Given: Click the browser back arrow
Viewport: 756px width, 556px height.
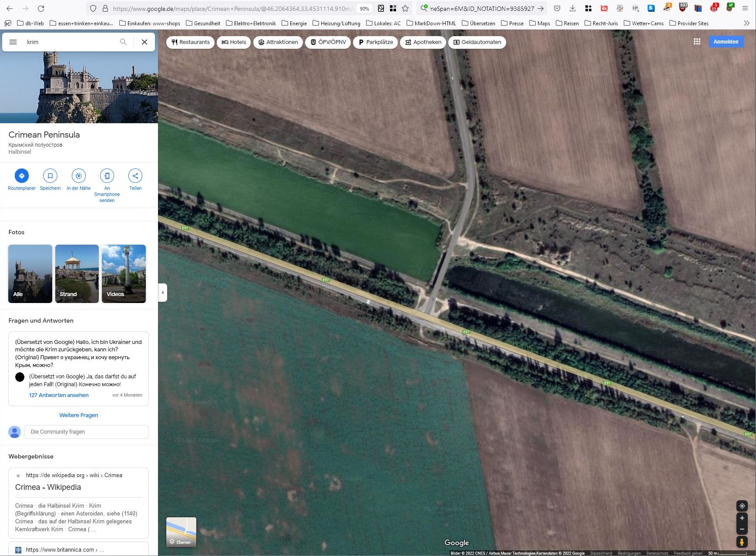Looking at the screenshot, I should [10, 9].
